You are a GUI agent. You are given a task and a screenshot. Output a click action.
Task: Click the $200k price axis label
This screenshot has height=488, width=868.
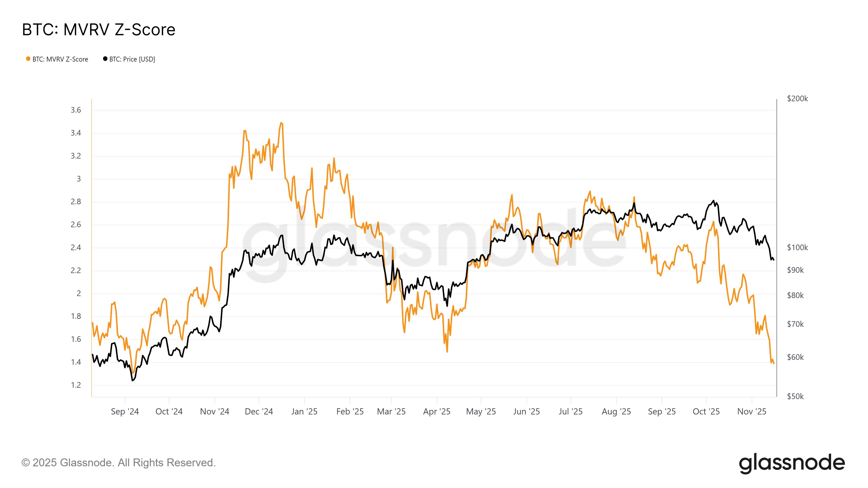(x=797, y=99)
